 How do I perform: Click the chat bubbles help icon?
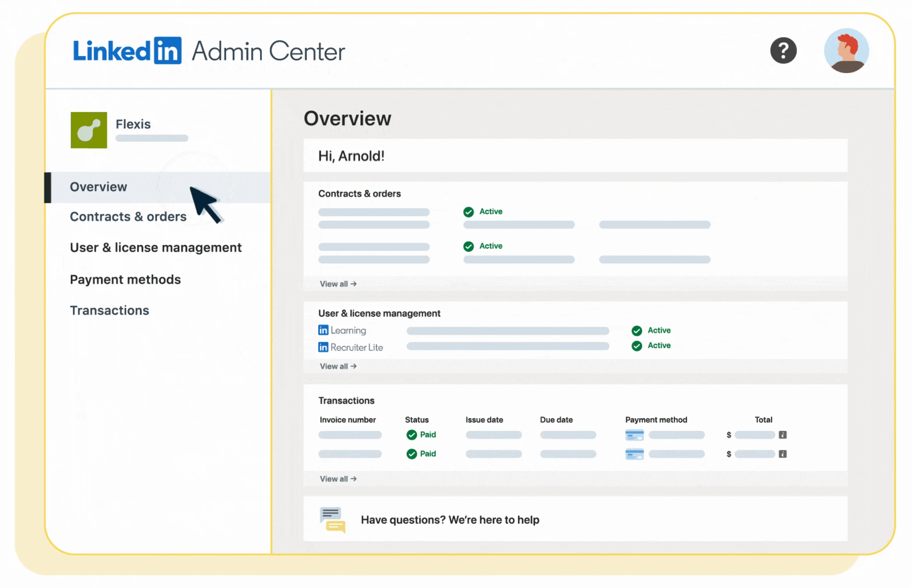[x=332, y=520]
